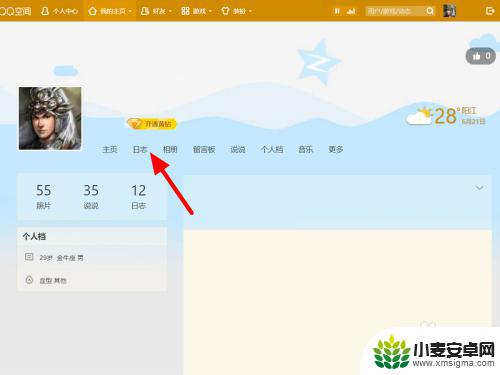Click the 血型 info text
Viewport: 500px width, 375px height.
[53, 281]
